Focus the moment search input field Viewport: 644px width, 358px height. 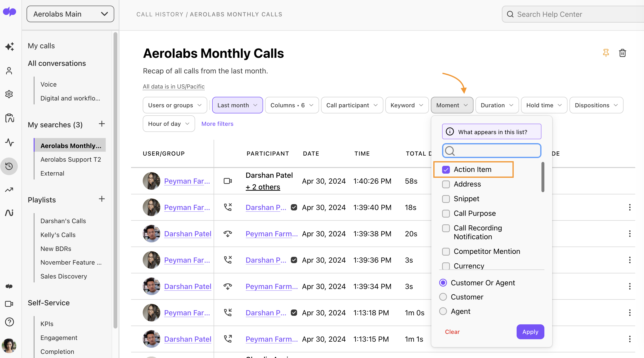click(492, 151)
